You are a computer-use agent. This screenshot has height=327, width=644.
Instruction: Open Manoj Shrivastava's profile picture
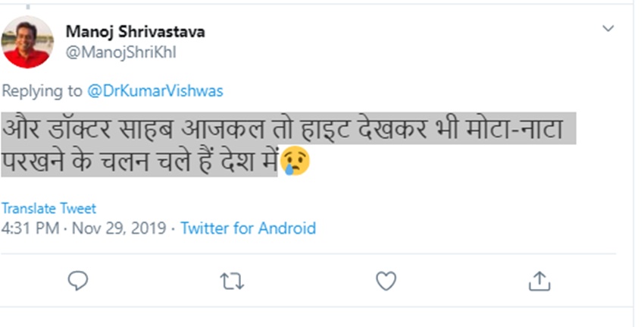pyautogui.click(x=27, y=42)
